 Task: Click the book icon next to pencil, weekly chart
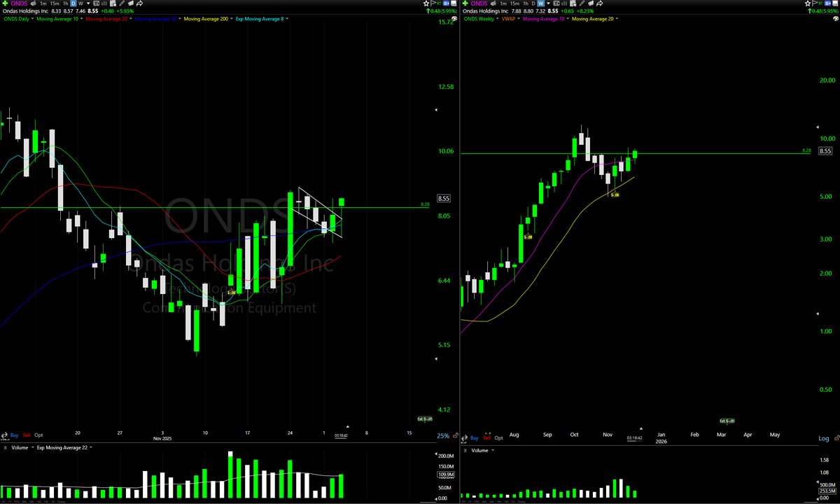591,3
